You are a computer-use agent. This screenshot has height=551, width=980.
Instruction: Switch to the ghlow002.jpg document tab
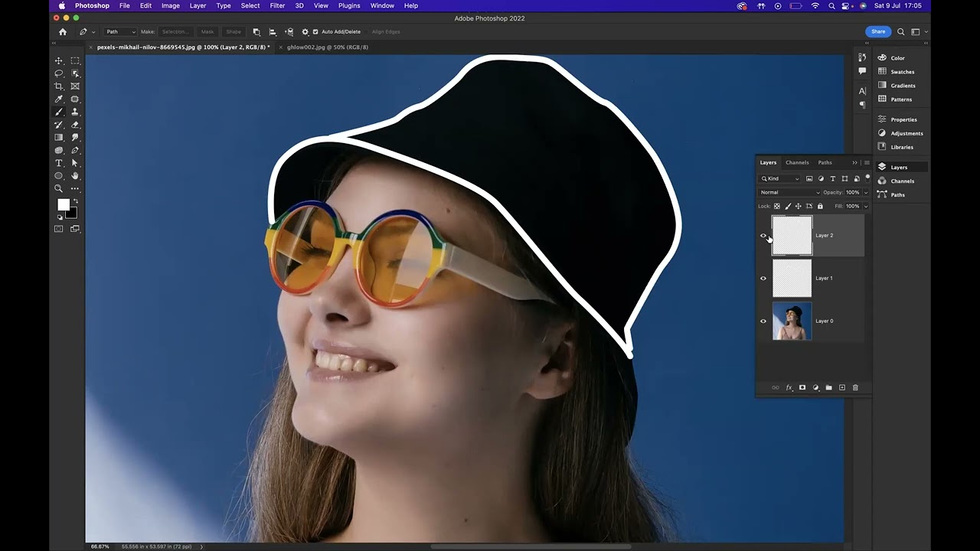click(x=328, y=47)
